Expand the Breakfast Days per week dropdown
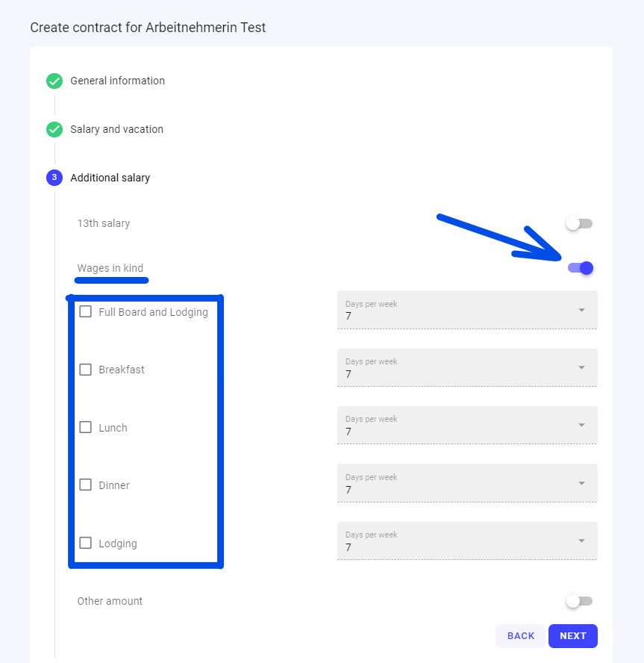 point(467,368)
